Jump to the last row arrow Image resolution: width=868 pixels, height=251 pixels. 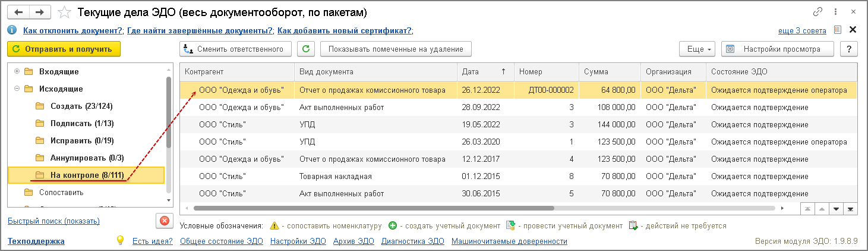point(850,209)
